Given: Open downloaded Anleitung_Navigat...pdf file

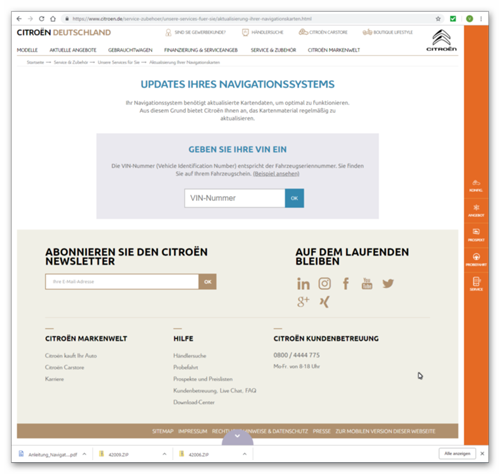Looking at the screenshot, I should pos(48,454).
